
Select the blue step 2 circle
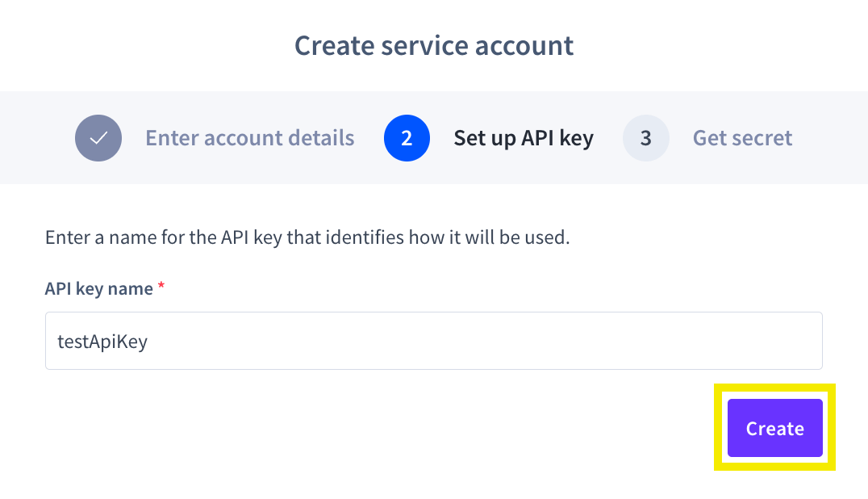tap(407, 138)
